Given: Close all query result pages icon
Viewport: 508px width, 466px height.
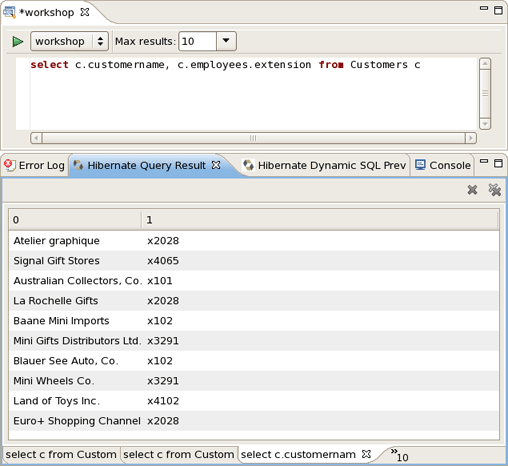Looking at the screenshot, I should pyautogui.click(x=495, y=190).
